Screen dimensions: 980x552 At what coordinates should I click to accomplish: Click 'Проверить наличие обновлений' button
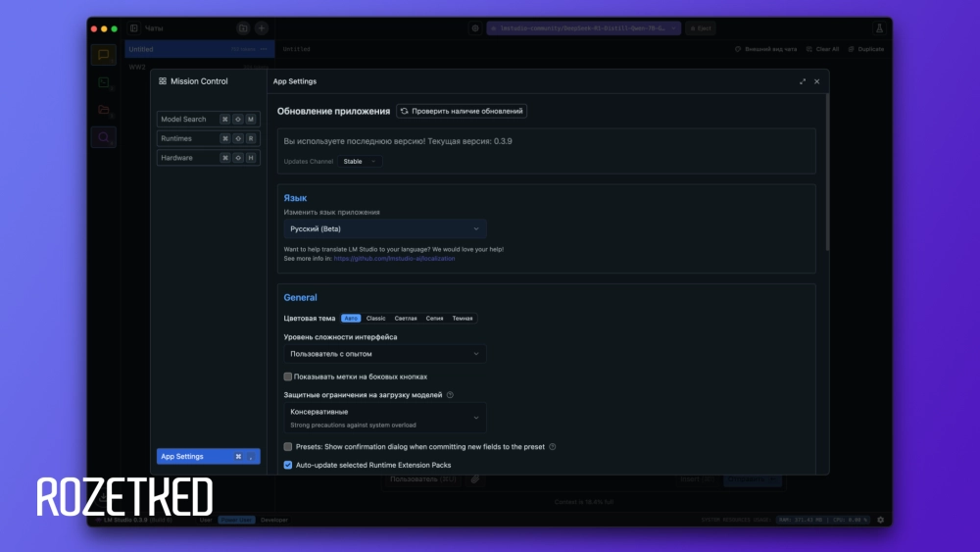tap(462, 111)
